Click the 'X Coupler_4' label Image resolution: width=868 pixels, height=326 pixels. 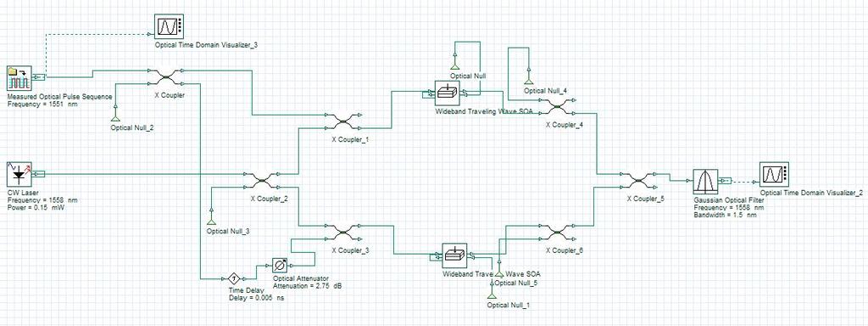[565, 125]
